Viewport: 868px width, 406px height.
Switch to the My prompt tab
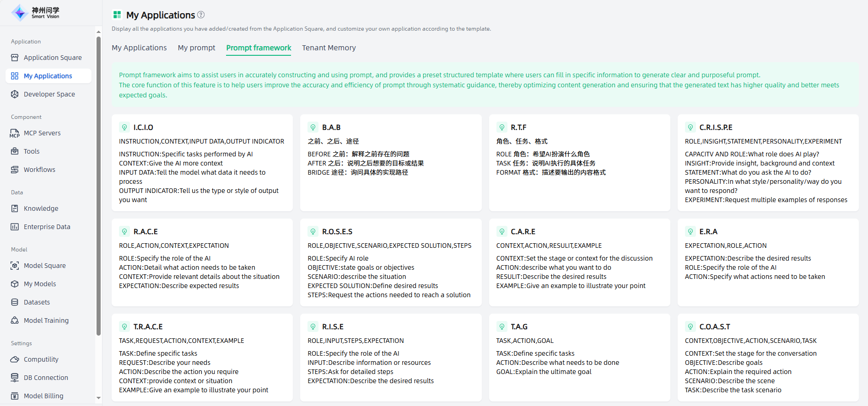tap(196, 48)
